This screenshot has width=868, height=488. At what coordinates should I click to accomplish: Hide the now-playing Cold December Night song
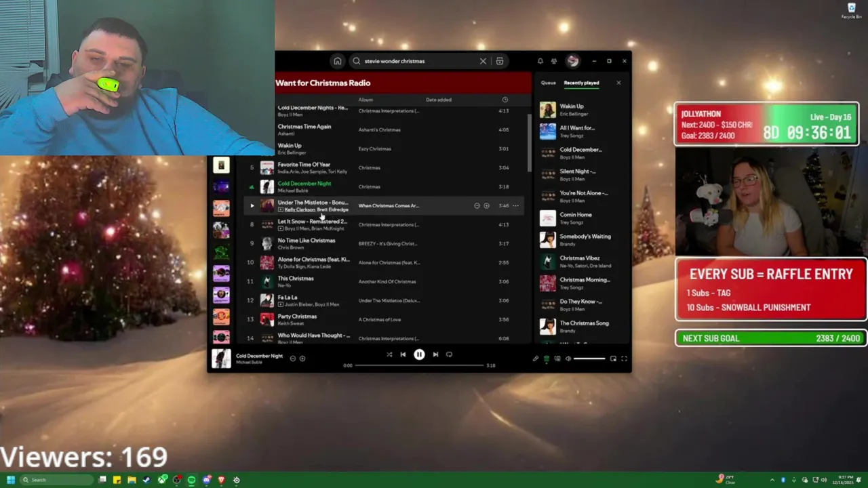pyautogui.click(x=293, y=359)
